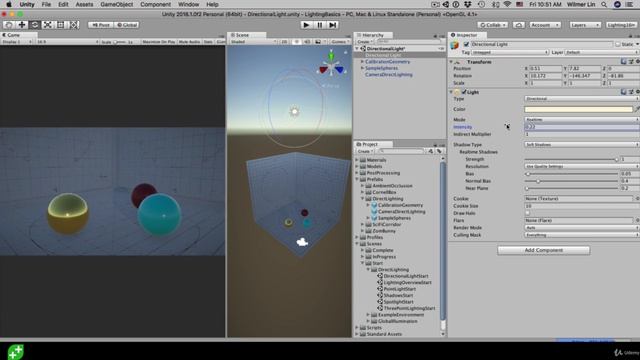Click the Intensity input field

click(581, 127)
